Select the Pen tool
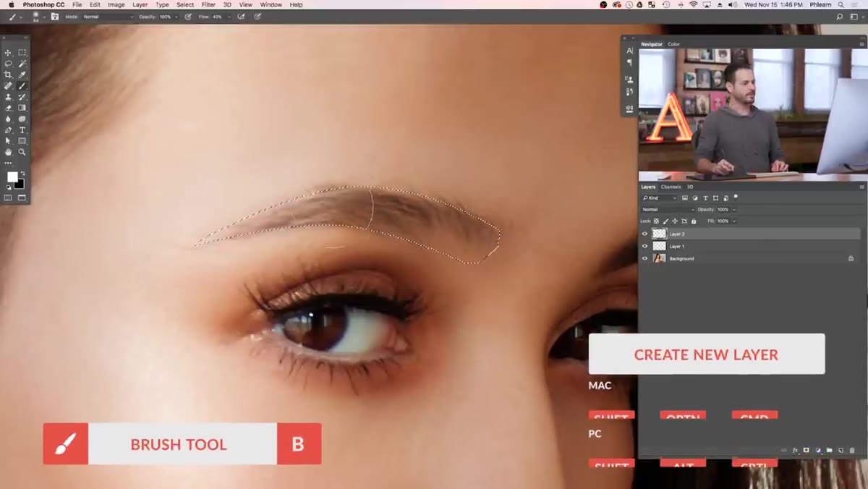Viewport: 868px width, 489px height. click(9, 130)
